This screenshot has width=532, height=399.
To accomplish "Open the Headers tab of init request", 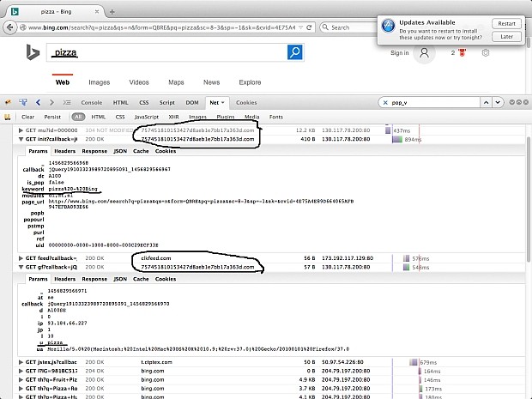I will tap(65, 151).
